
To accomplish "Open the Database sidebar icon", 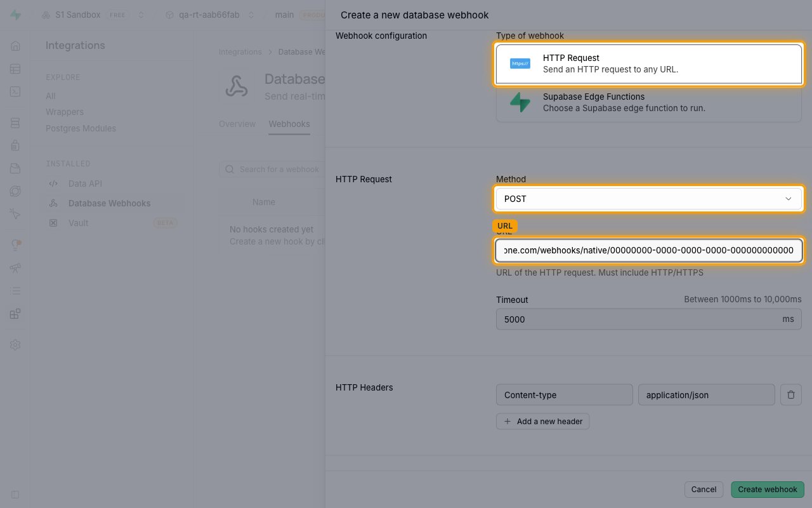I will tap(15, 123).
